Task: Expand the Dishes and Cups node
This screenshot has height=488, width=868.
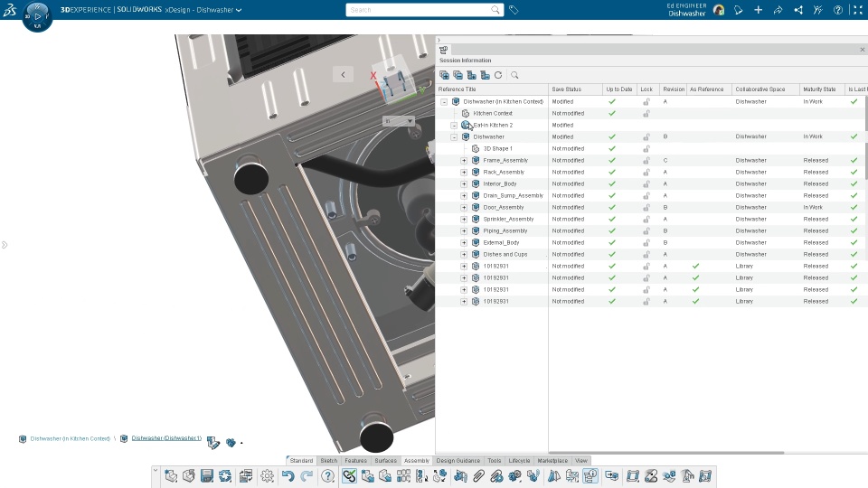Action: pyautogui.click(x=464, y=255)
